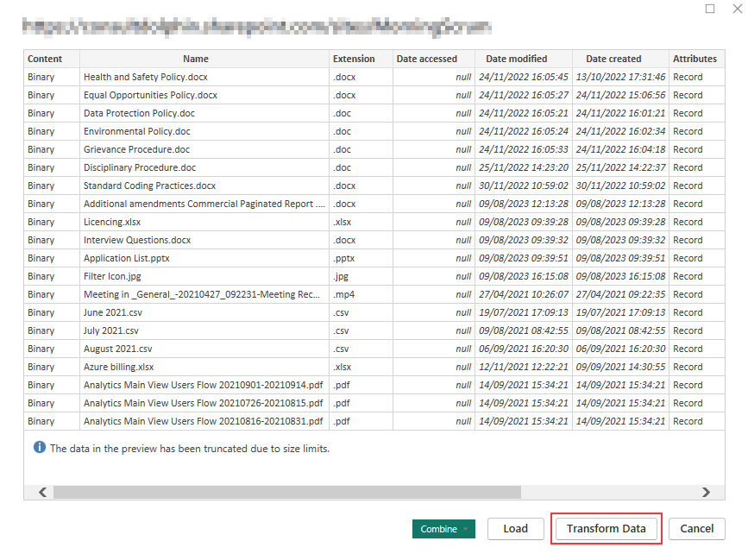Image resolution: width=748 pixels, height=560 pixels.
Task: Select the Azure billing.xlsx row
Action: pyautogui.click(x=118, y=367)
